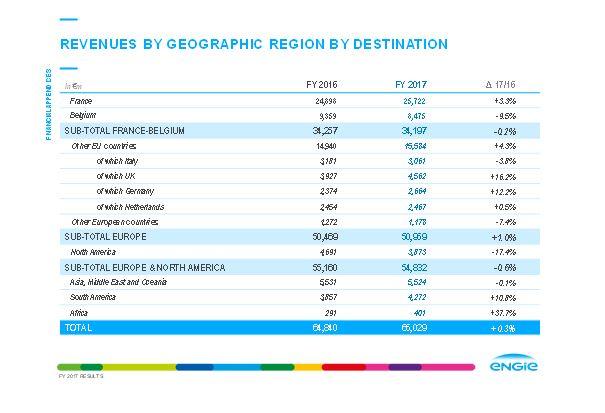Click France FY 2017 value 25,722
Image resolution: width=605 pixels, height=413 pixels.
[414, 101]
